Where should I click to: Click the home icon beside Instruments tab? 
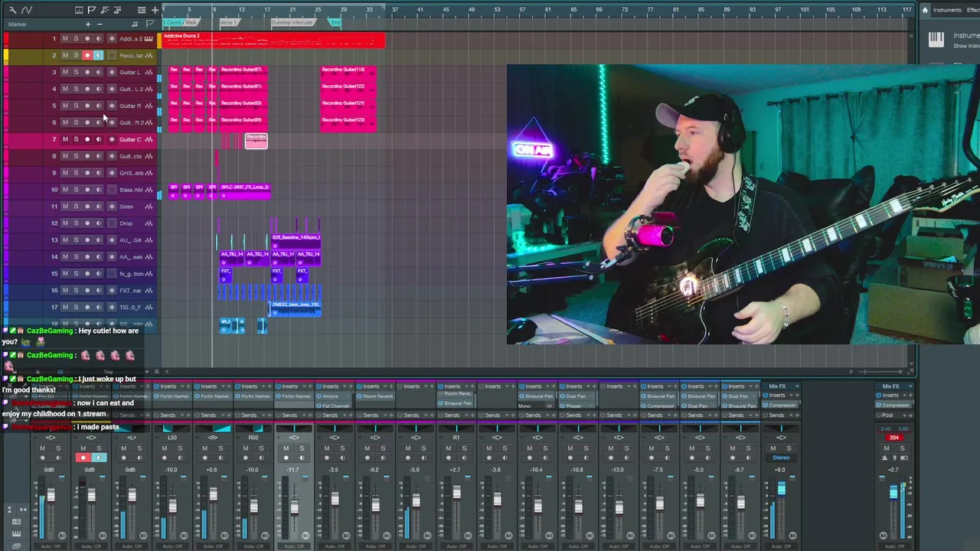[925, 10]
